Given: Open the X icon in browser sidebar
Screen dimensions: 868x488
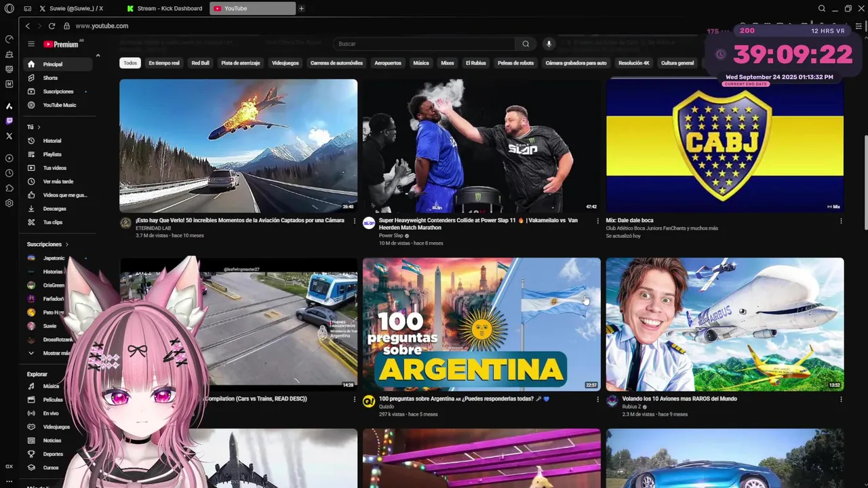Looking at the screenshot, I should [x=9, y=136].
